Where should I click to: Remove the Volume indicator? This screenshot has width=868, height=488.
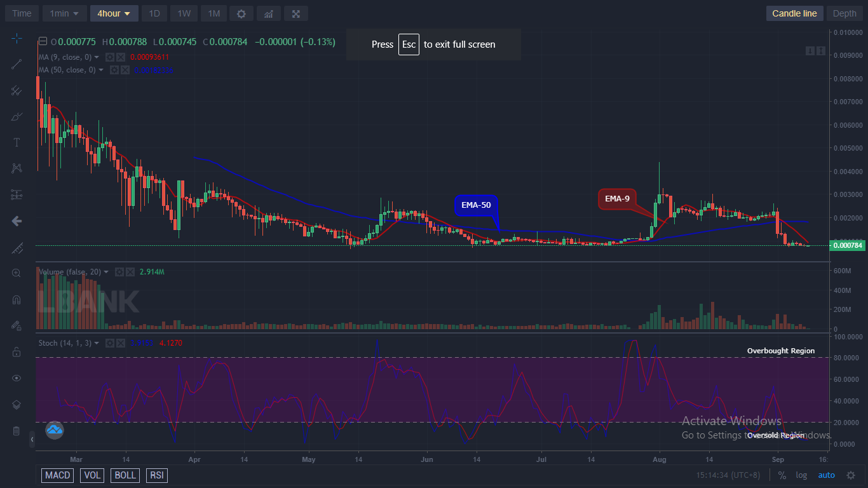click(x=130, y=272)
